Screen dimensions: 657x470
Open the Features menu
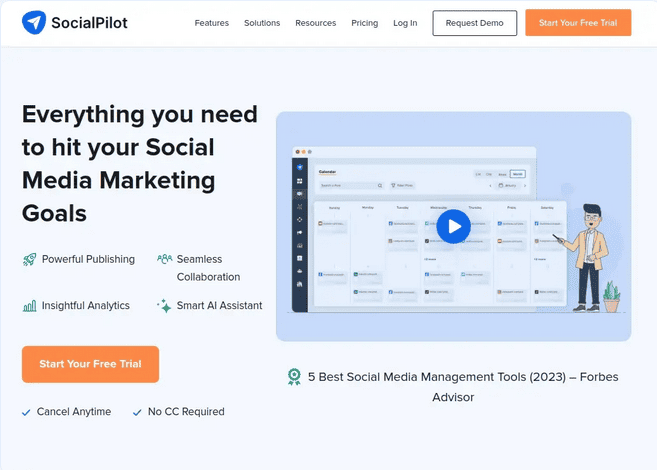click(212, 23)
